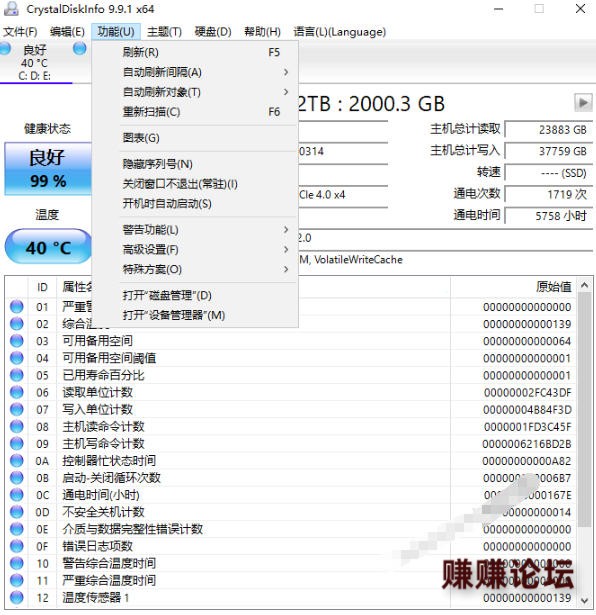This screenshot has width=596, height=615.
Task: Click the blue status icon for row 12
Action: [x=16, y=598]
